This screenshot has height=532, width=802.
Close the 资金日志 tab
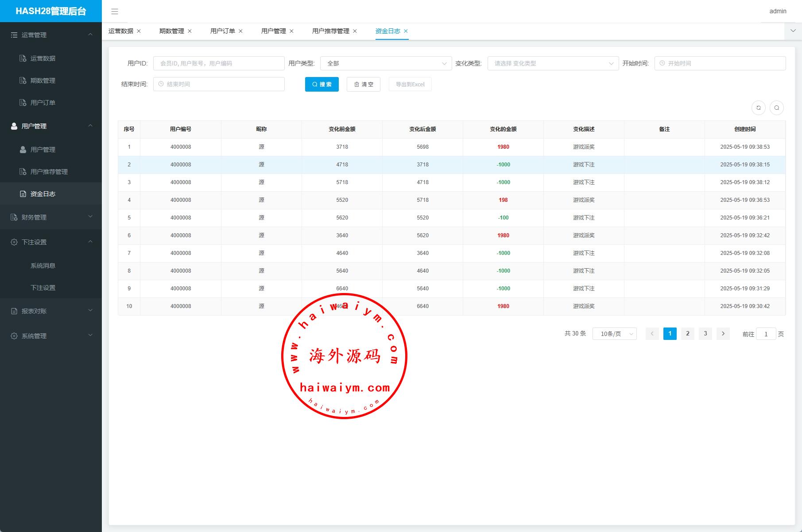point(406,31)
